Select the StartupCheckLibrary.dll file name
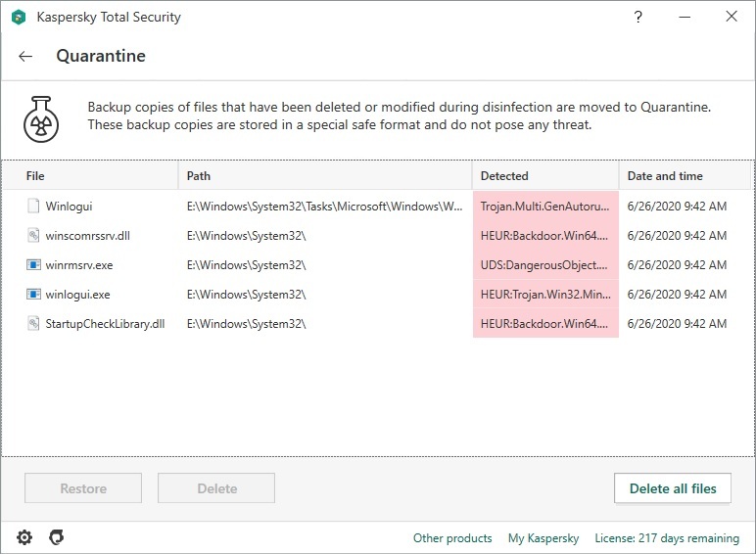Screen dimensions: 756x554 [x=105, y=324]
